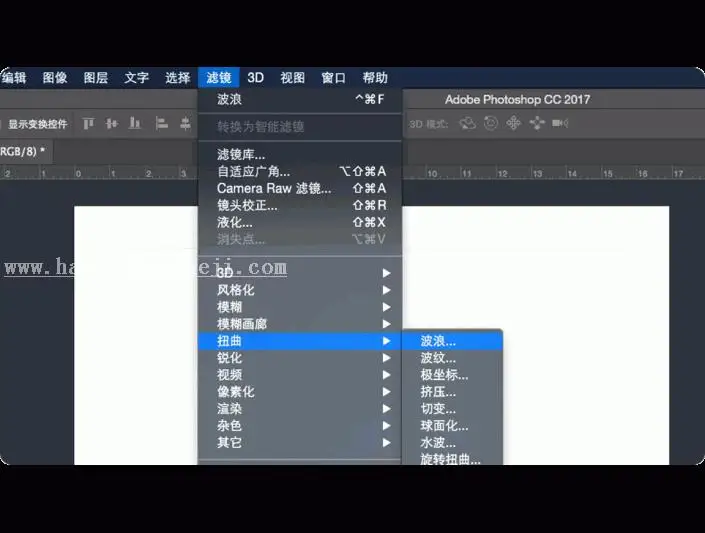Open the 视图 menu
The width and height of the screenshot is (705, 533).
[293, 77]
